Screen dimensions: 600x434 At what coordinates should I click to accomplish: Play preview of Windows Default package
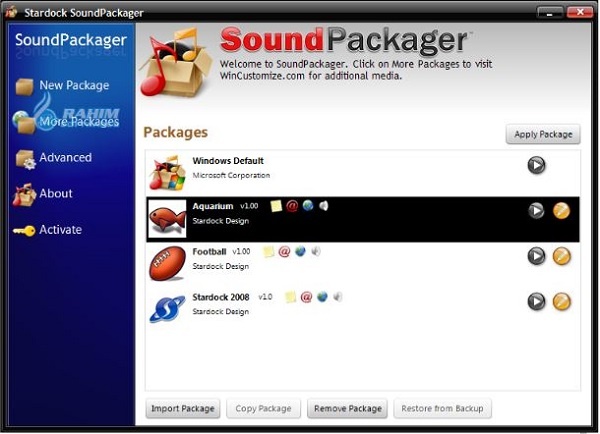click(x=536, y=165)
